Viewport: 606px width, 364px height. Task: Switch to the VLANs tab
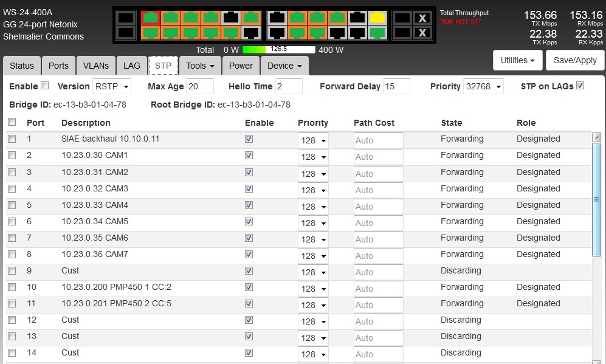96,66
